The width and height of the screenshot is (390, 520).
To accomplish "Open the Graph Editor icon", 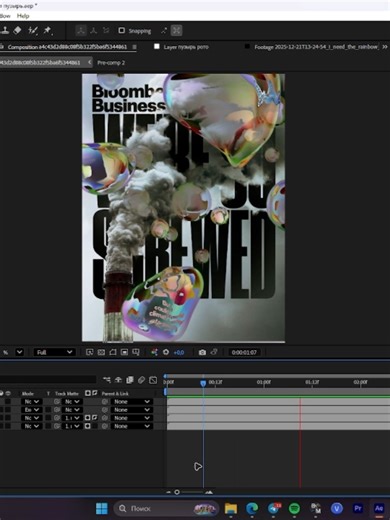I will click(153, 380).
